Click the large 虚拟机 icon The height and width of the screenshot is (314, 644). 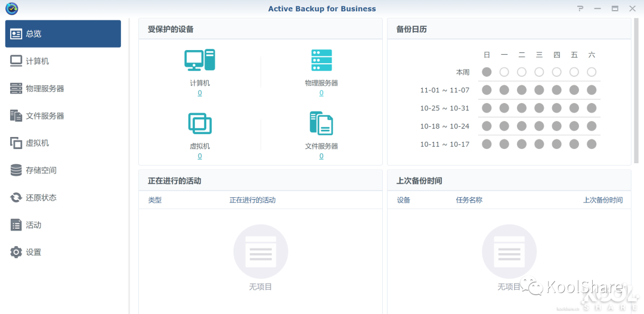click(x=200, y=123)
